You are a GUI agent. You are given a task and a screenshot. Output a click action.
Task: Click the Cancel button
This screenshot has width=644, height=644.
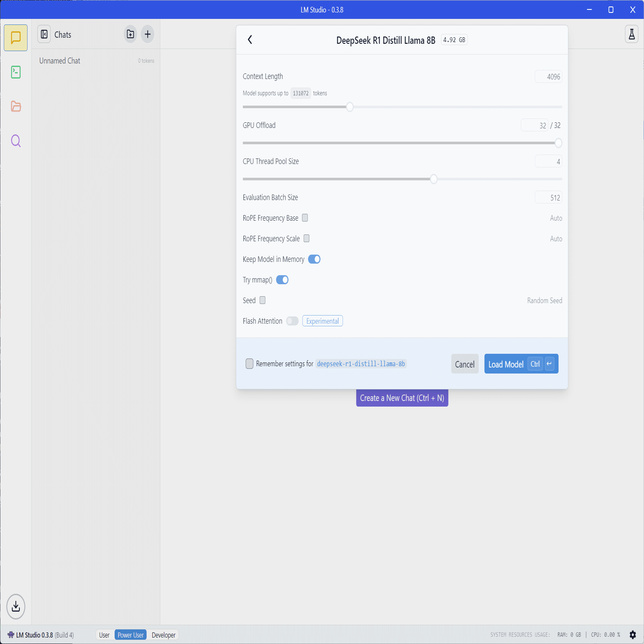pyautogui.click(x=465, y=364)
